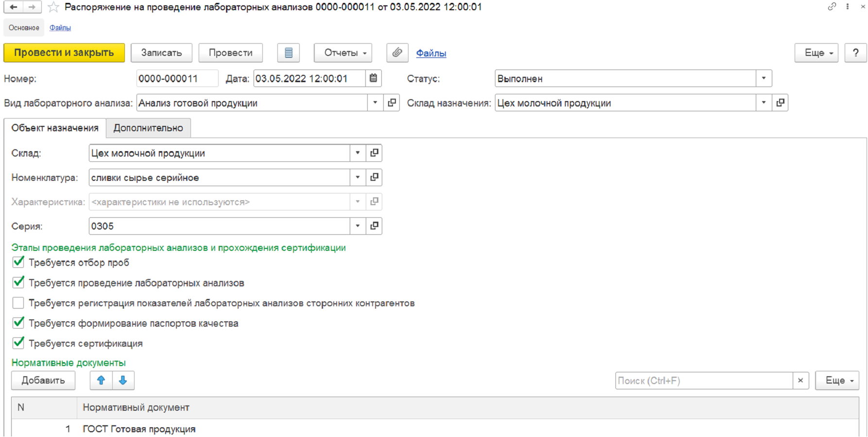Toggle Требуется сертификация checkbox

(18, 343)
